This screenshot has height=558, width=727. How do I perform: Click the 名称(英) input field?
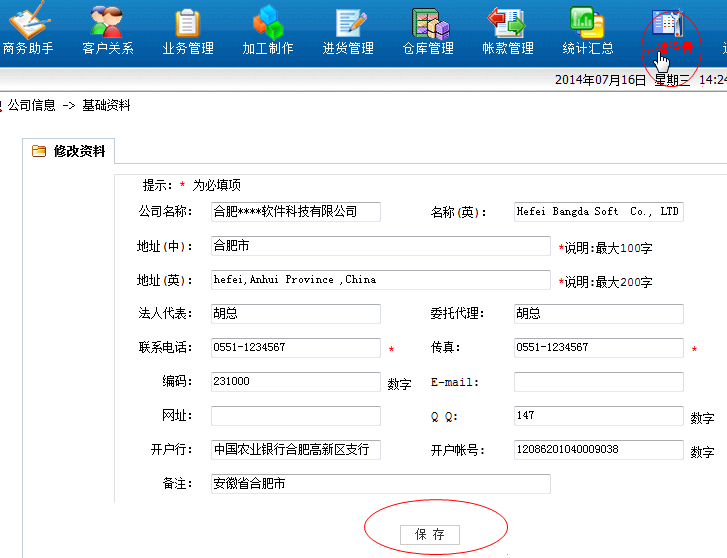coord(599,212)
